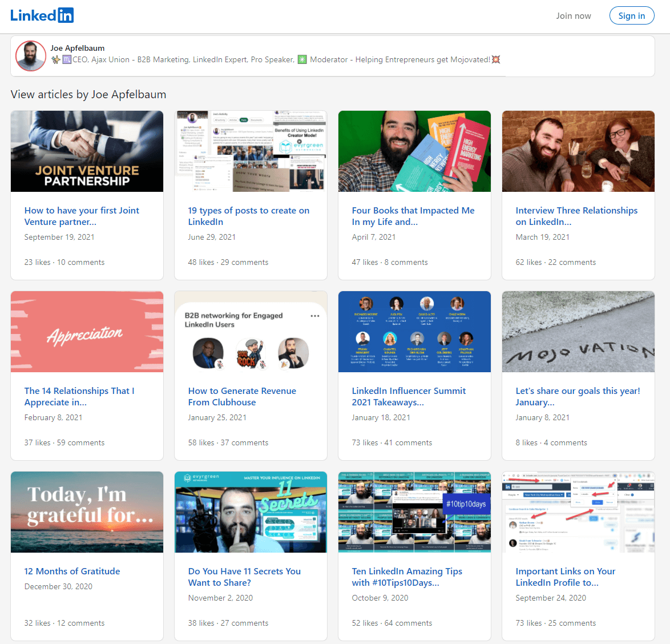Click '37 likes · 59 comments' text
670x644 pixels.
tap(64, 442)
